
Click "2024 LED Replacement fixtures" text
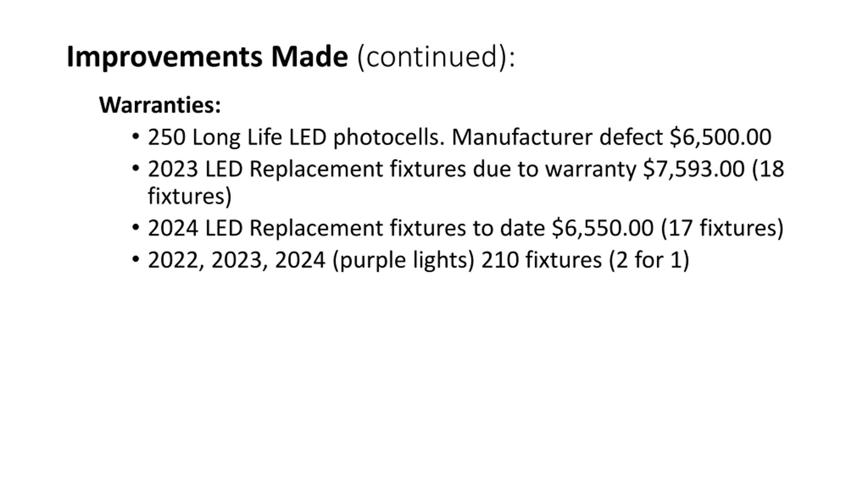click(x=307, y=228)
